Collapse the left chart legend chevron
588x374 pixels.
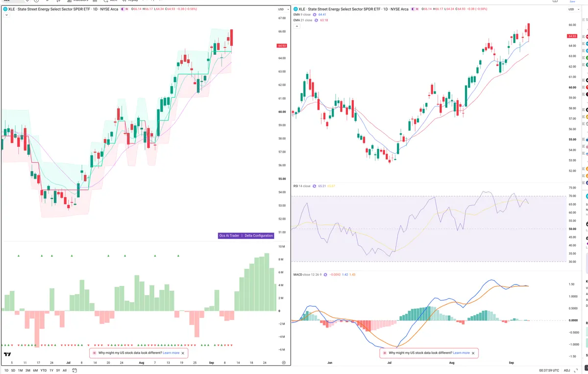pos(6,15)
